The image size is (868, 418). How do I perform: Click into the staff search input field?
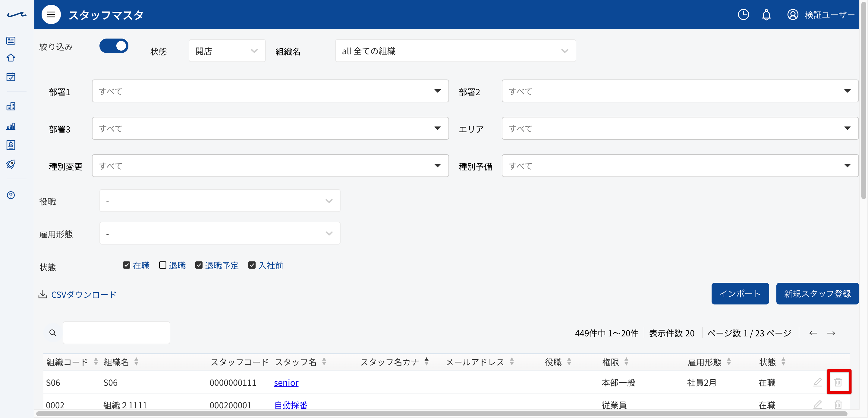(x=116, y=332)
